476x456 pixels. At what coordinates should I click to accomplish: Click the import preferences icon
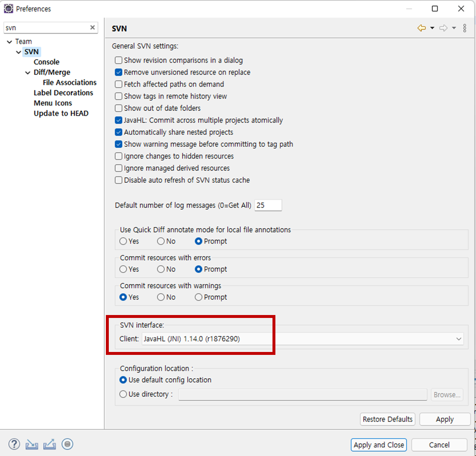(32, 444)
